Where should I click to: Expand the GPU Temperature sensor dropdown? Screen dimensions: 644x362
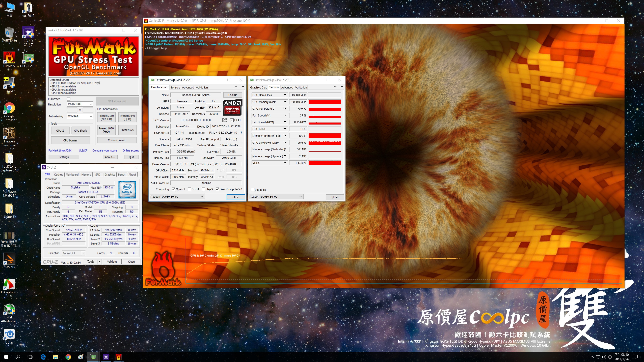285,109
